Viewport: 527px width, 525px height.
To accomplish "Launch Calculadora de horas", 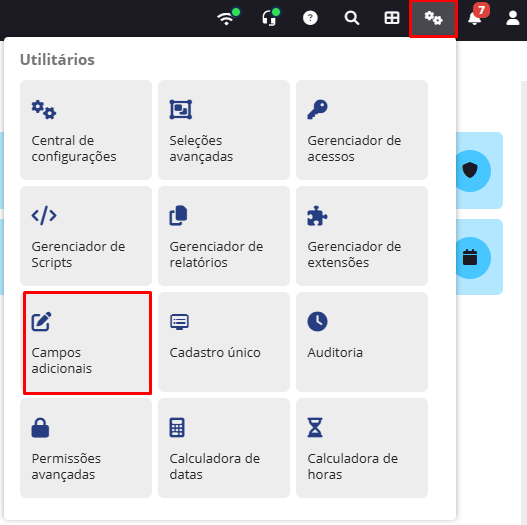I will point(362,448).
